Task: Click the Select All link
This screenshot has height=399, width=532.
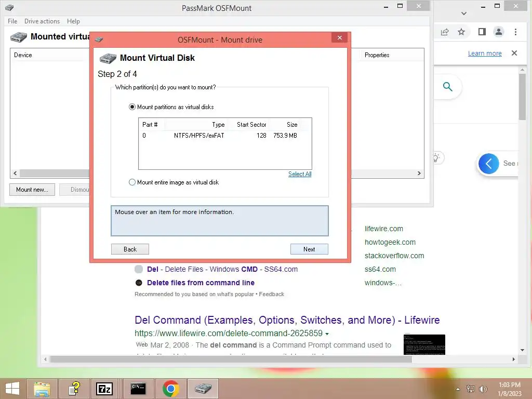Action: [300, 174]
